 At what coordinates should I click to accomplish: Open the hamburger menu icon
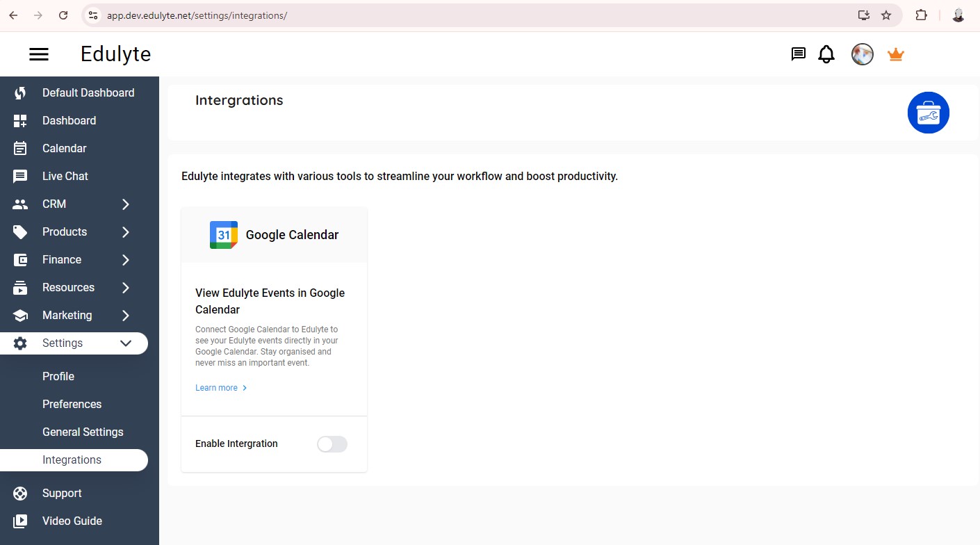point(39,54)
